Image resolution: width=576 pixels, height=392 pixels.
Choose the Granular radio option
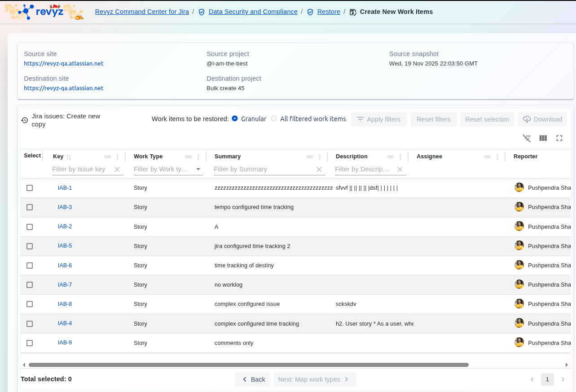(x=235, y=119)
